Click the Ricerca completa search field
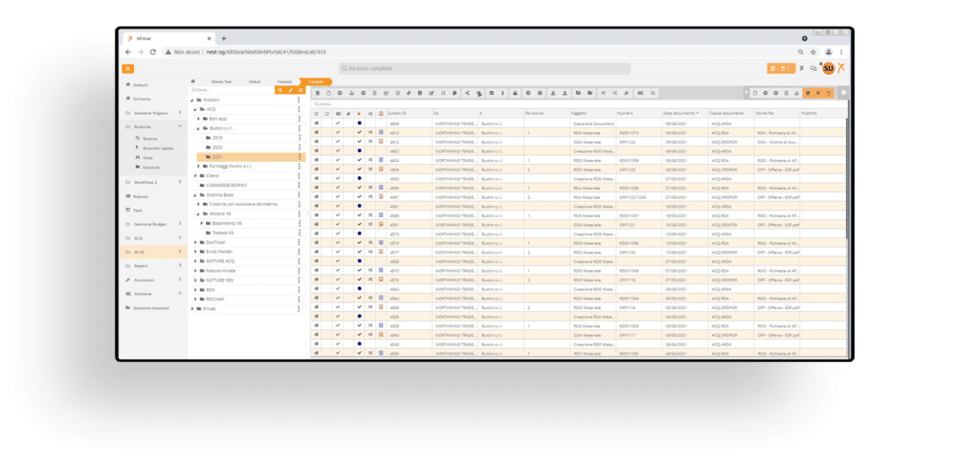The height and width of the screenshot is (473, 980). (x=484, y=69)
